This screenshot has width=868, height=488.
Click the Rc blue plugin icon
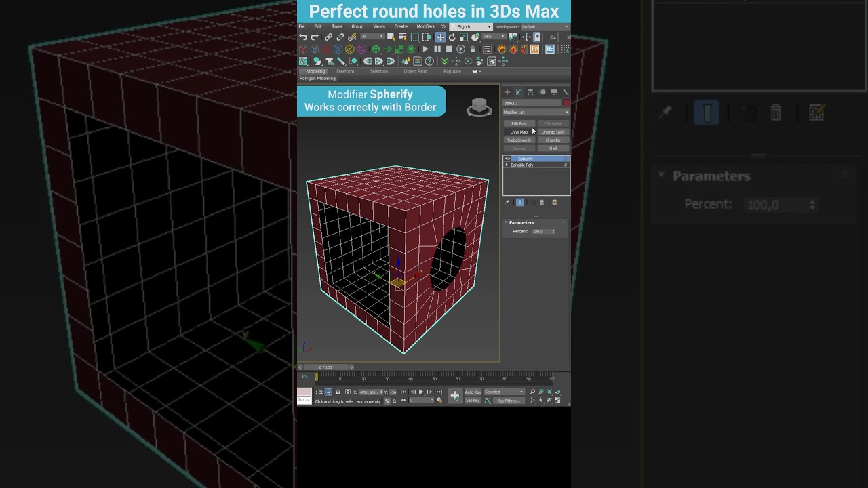(x=550, y=49)
